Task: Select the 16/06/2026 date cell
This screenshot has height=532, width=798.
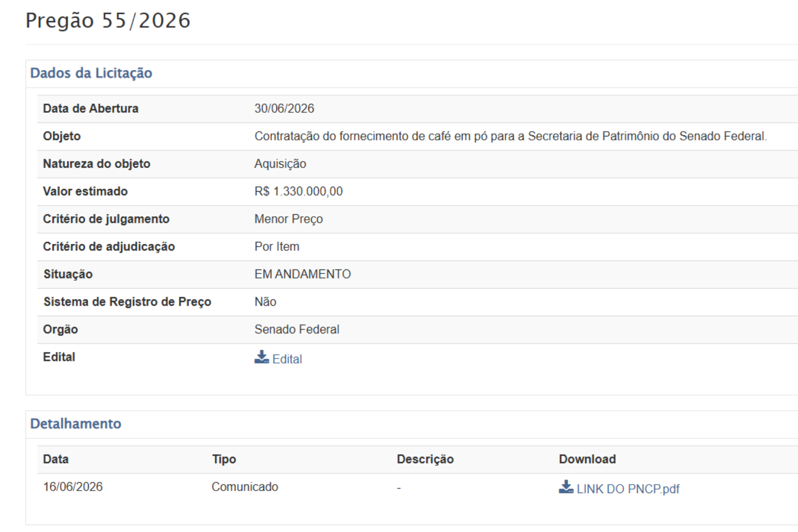Action: pyautogui.click(x=73, y=487)
